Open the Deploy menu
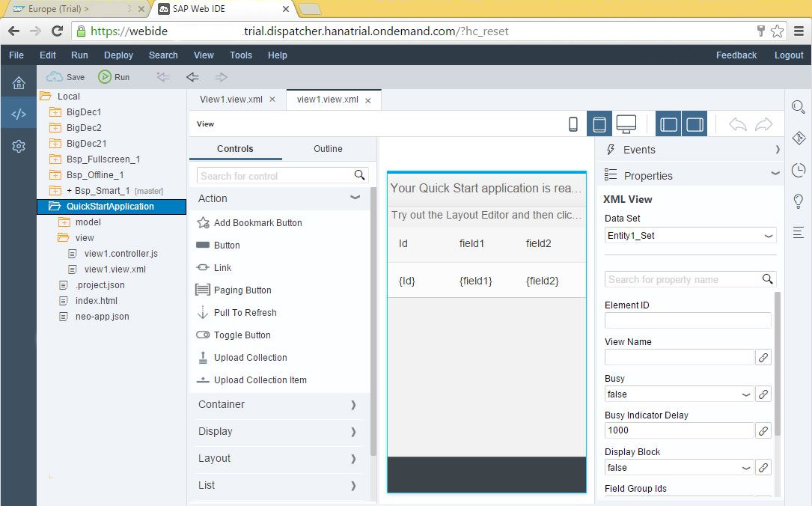This screenshot has height=506, width=812. (x=118, y=55)
